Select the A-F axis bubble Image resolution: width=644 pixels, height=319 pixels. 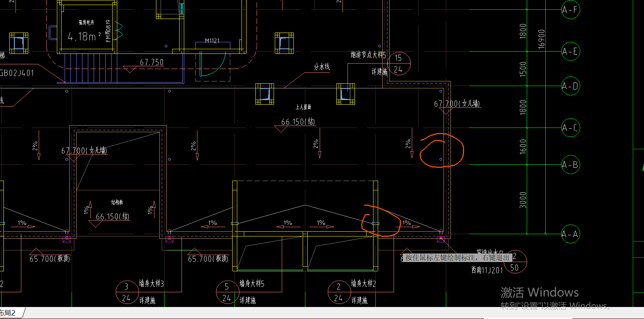click(570, 10)
